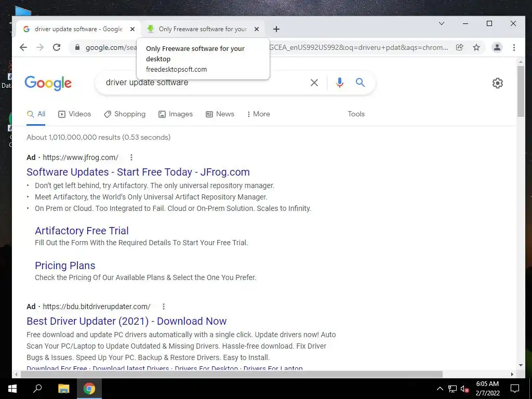Click the Google logo
Screen dimensions: 532x399
48,83
